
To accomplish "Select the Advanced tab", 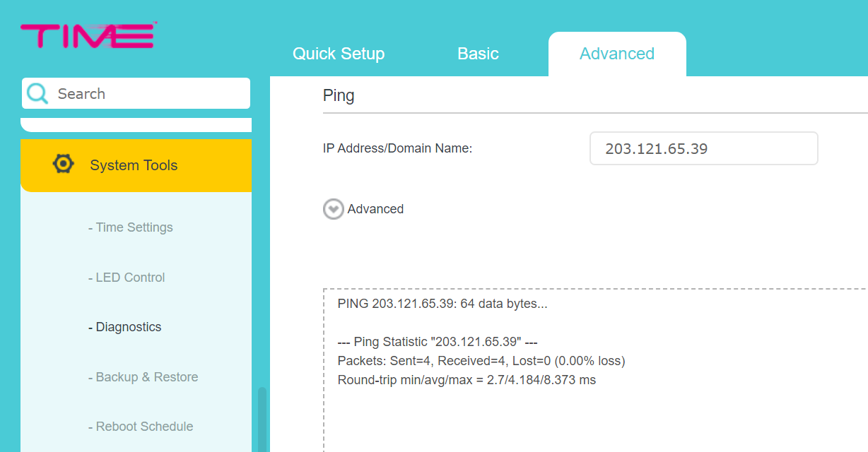I will [617, 54].
